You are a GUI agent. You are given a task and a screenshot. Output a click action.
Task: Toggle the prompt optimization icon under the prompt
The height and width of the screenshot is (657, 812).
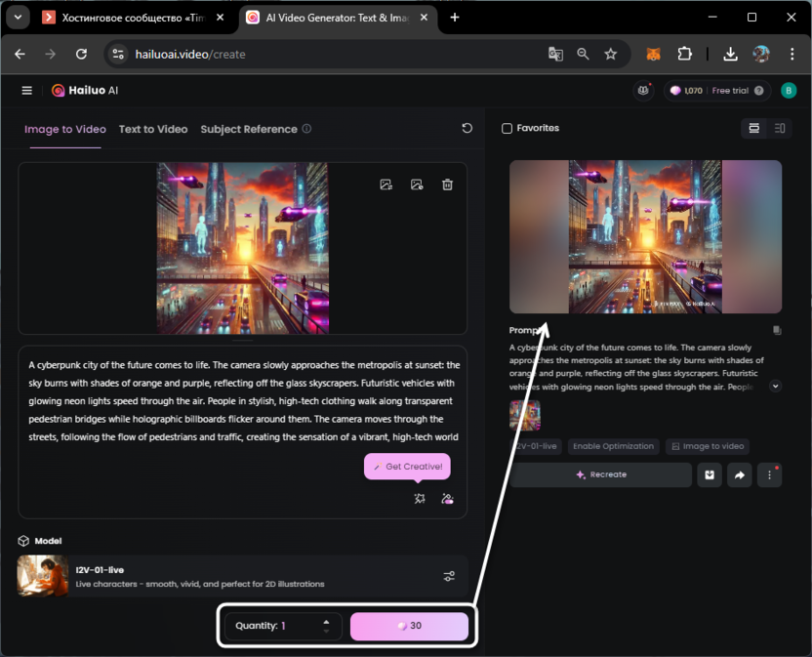(420, 499)
